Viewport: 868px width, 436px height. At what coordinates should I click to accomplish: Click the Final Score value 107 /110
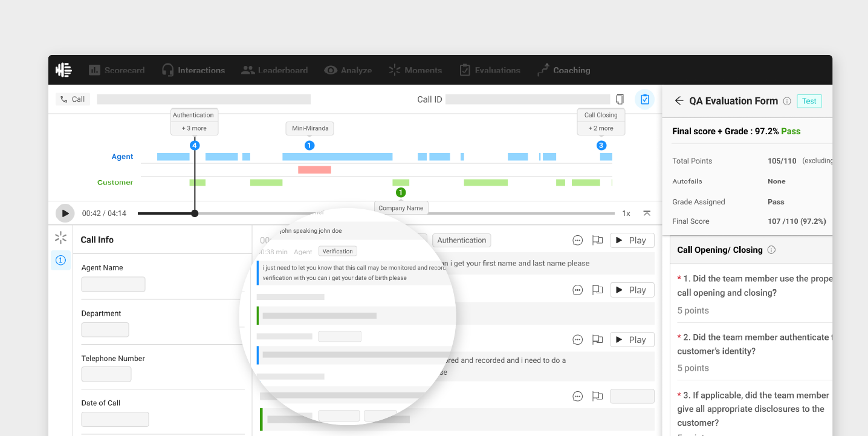[797, 221]
